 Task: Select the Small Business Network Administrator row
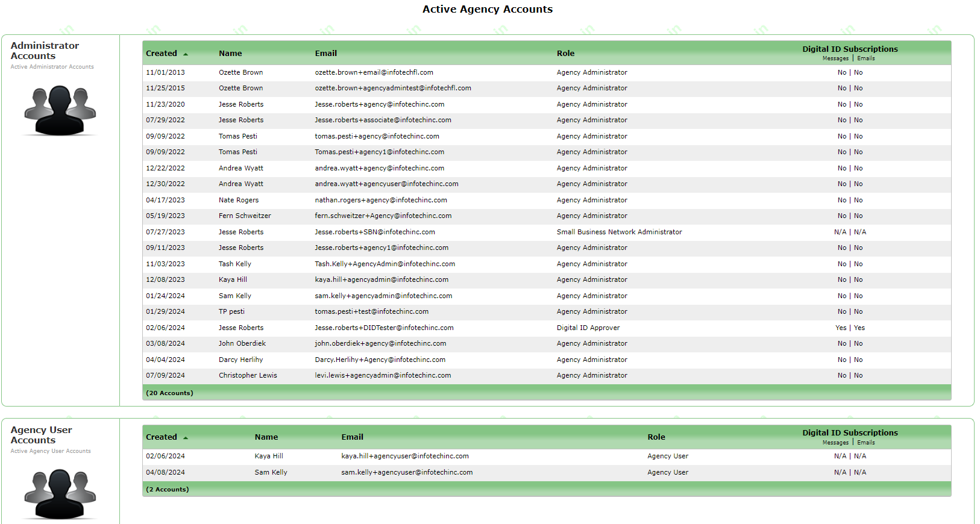coord(619,232)
